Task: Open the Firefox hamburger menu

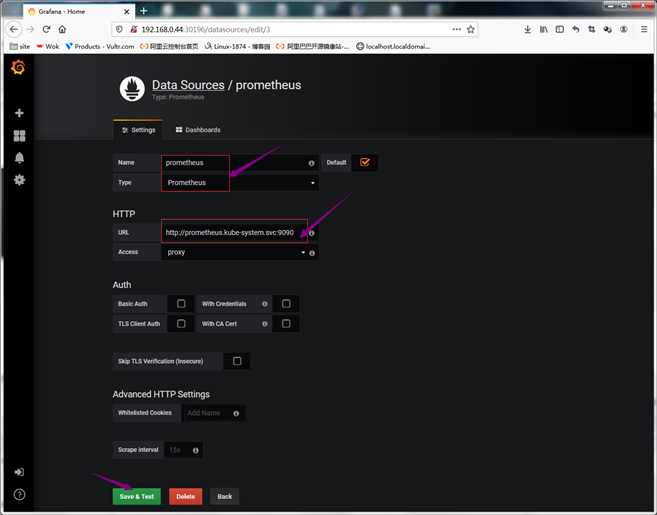Action: click(644, 29)
